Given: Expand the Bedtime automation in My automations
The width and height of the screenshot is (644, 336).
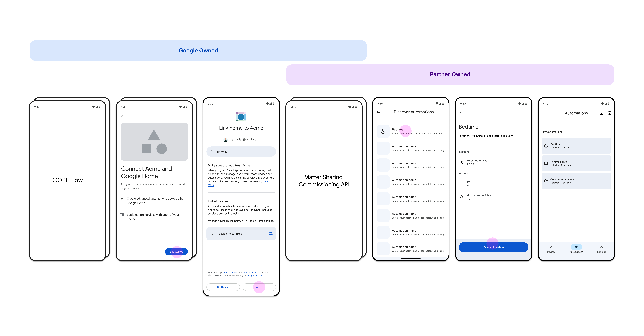Looking at the screenshot, I should pos(576,146).
